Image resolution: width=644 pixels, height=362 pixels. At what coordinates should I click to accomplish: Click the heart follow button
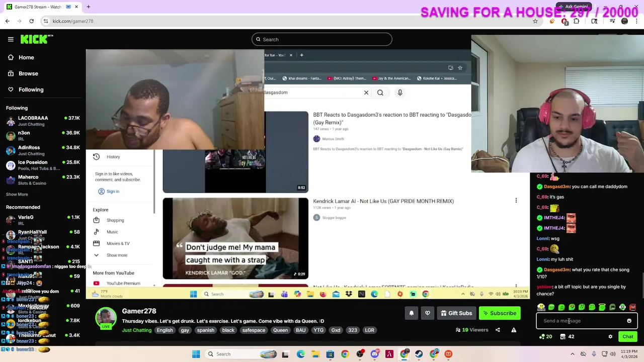[x=428, y=313]
